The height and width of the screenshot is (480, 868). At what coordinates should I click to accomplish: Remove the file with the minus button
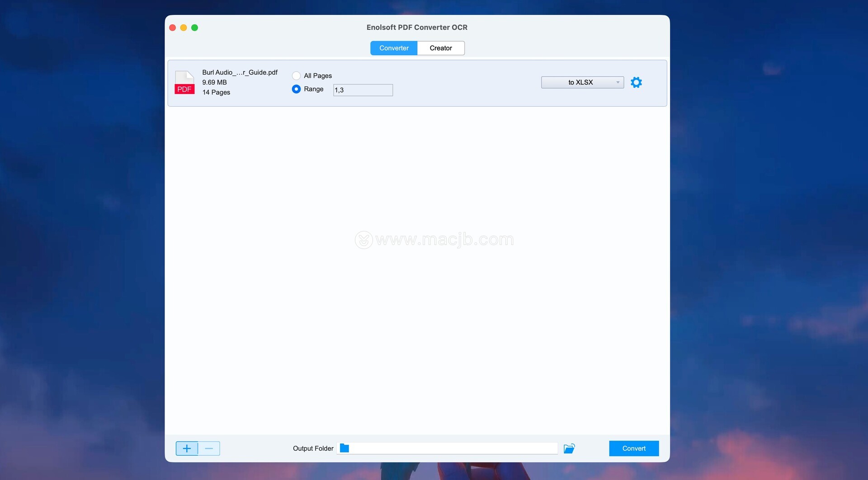pyautogui.click(x=209, y=448)
